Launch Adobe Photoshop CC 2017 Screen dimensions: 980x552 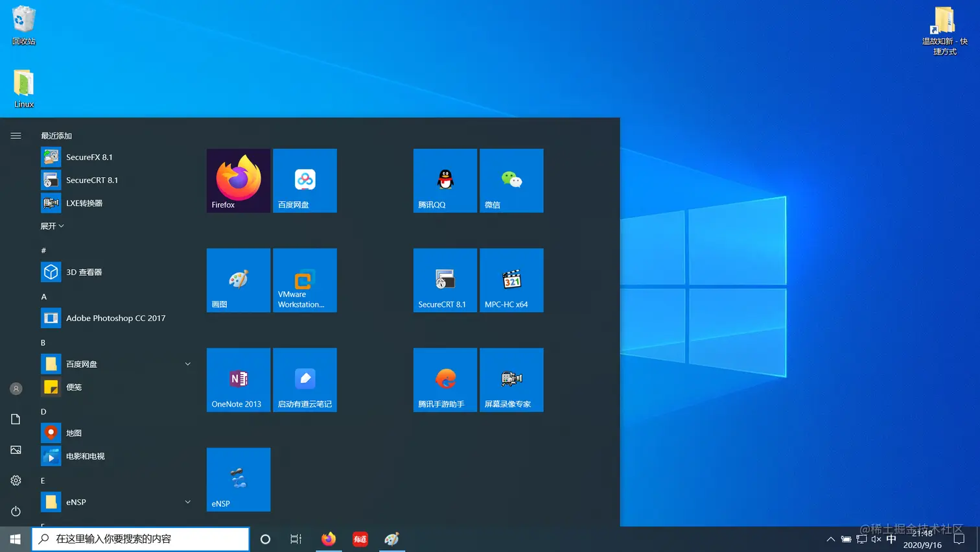[117, 318]
